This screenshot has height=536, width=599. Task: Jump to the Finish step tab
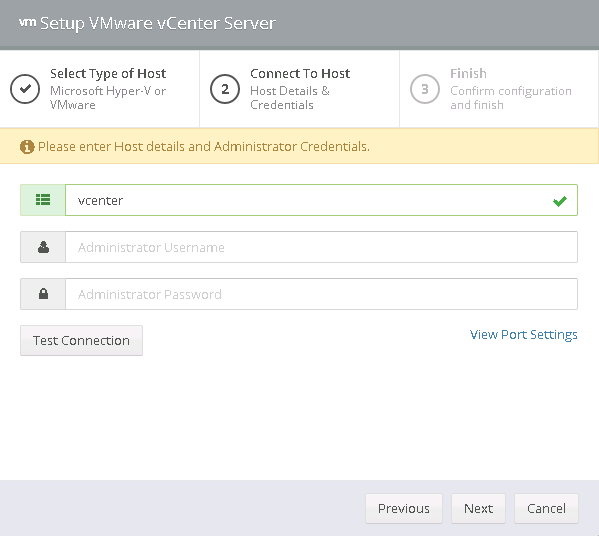(x=499, y=89)
